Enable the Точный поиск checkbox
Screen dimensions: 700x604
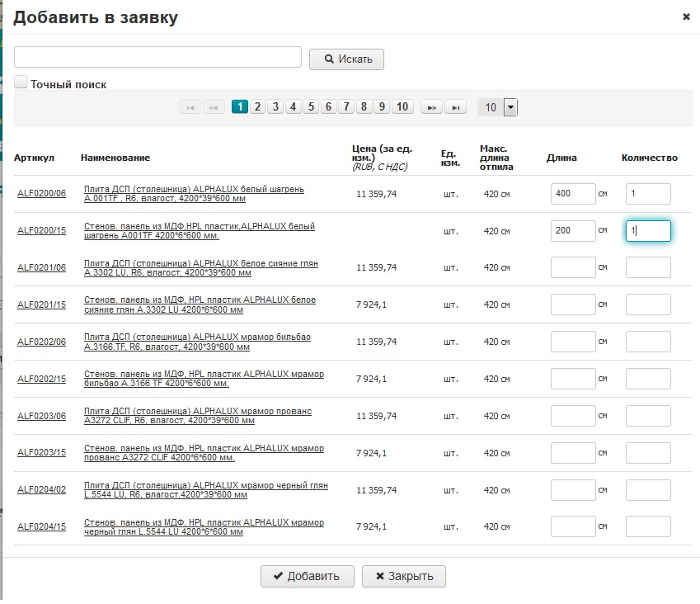pos(21,82)
